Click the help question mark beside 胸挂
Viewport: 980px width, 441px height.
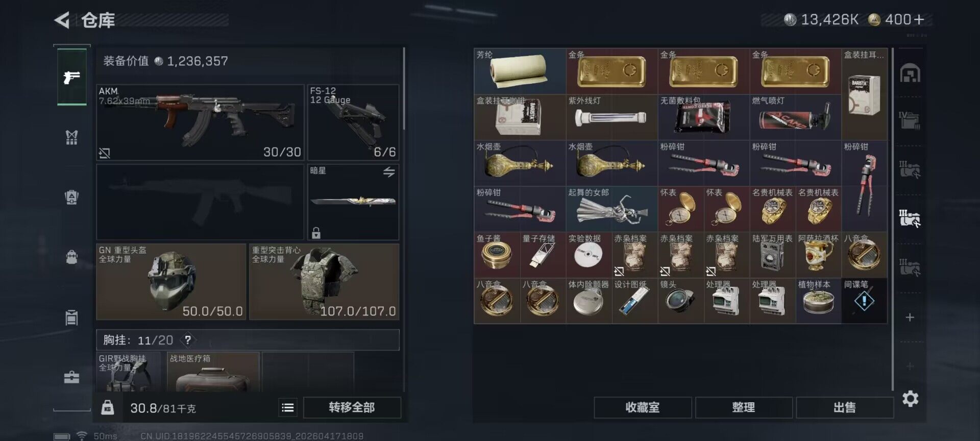(x=188, y=340)
